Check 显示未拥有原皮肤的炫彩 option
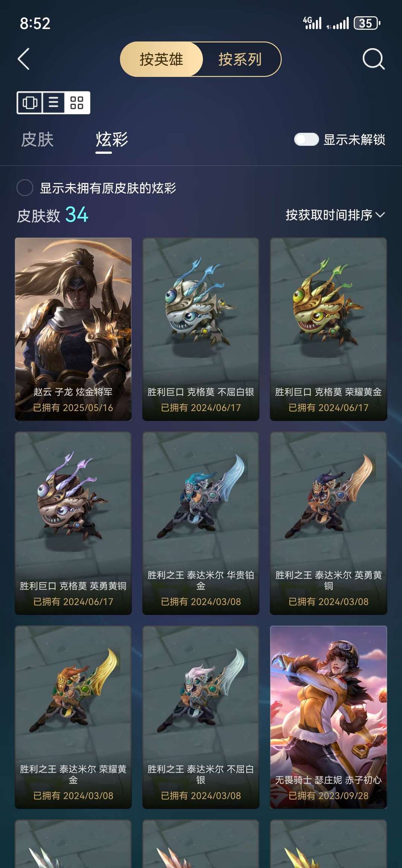Viewport: 402px width, 868px height. pos(25,188)
